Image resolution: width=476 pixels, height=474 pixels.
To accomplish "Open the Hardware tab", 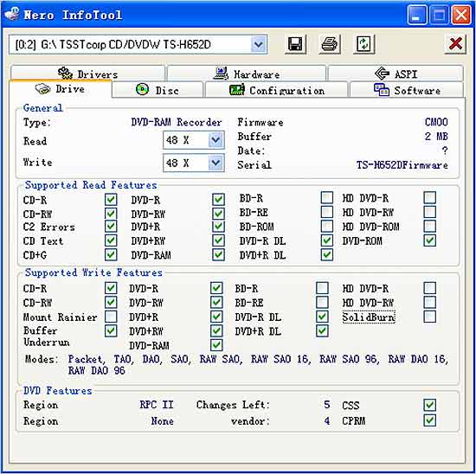I will pyautogui.click(x=247, y=74).
